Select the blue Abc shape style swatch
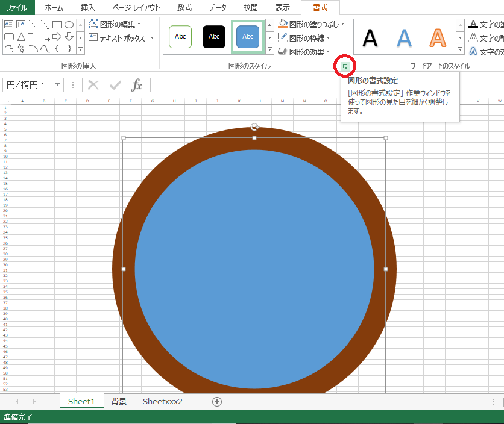This screenshot has width=504, height=424. click(248, 37)
